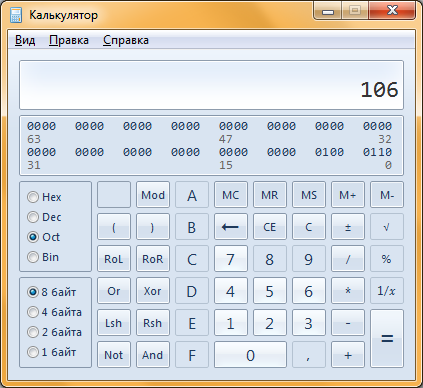The height and width of the screenshot is (388, 423).
Task: Click hex digit B button
Action: coord(192,227)
